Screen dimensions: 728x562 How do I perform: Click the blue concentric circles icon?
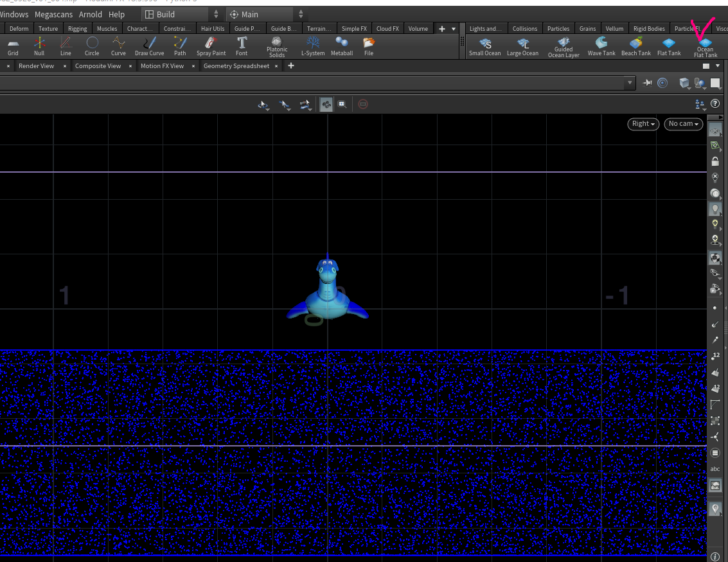click(x=662, y=83)
